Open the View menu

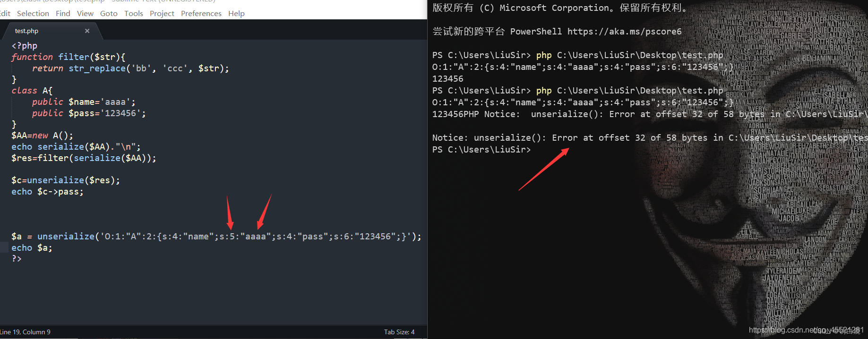[x=85, y=13]
